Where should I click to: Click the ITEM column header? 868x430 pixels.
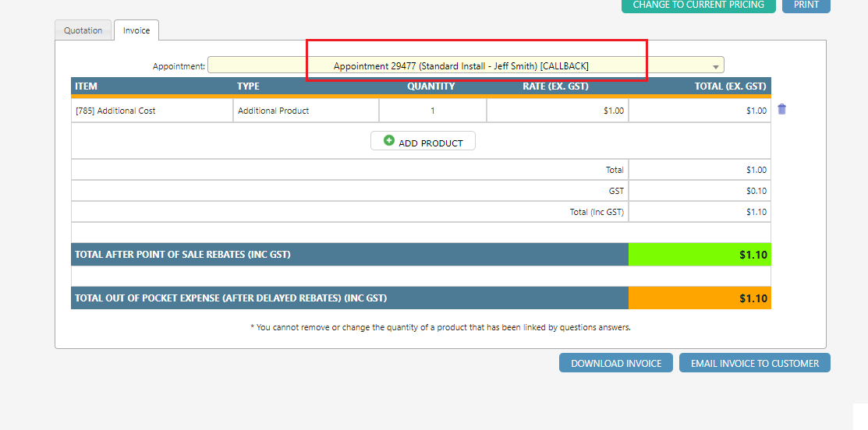(x=87, y=86)
